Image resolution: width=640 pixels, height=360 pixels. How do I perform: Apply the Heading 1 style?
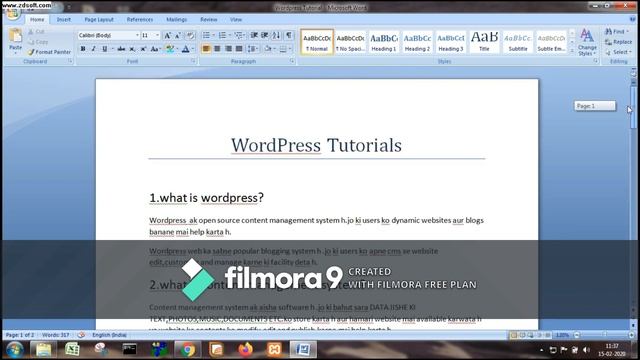[384, 42]
